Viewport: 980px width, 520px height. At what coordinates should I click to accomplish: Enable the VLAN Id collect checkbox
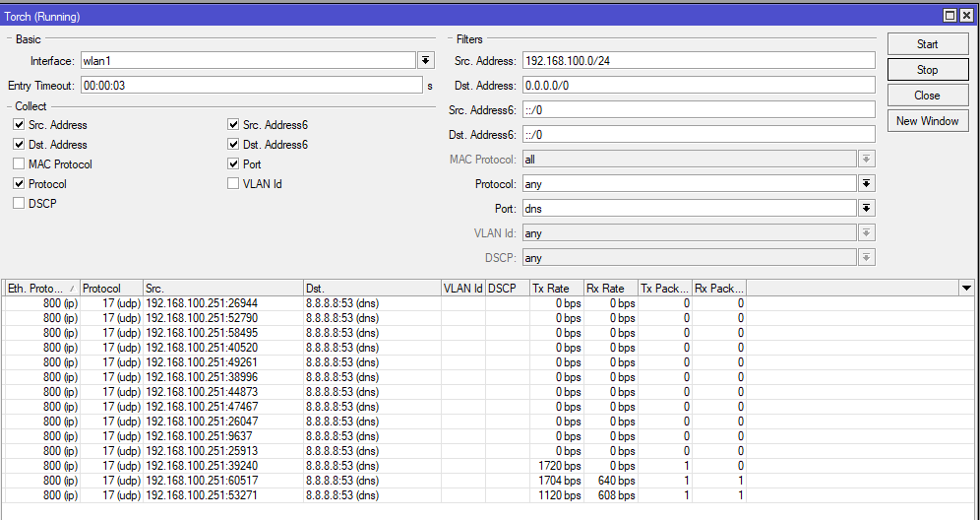[x=233, y=184]
